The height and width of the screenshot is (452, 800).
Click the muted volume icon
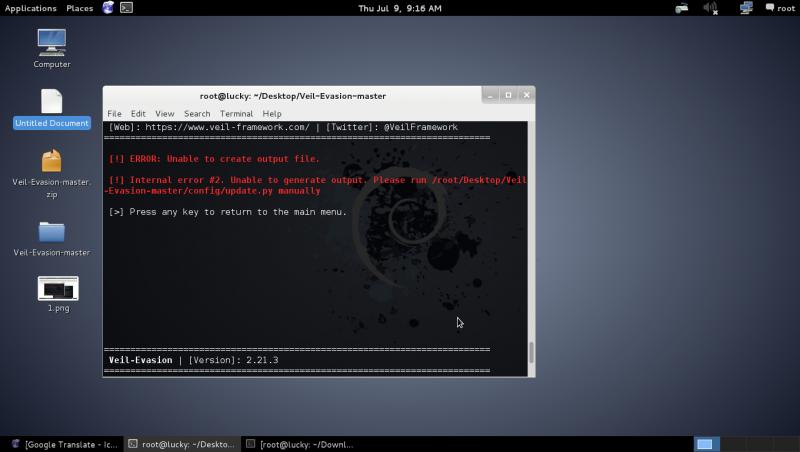(711, 8)
